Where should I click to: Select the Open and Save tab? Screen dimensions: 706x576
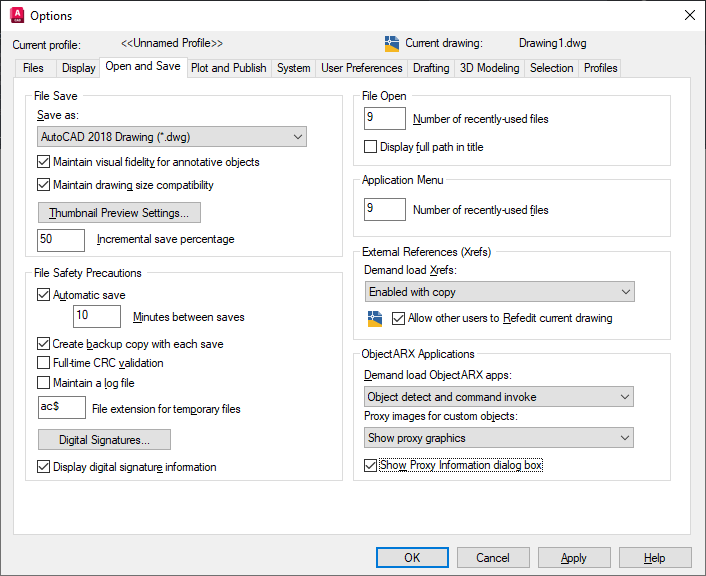coord(143,67)
